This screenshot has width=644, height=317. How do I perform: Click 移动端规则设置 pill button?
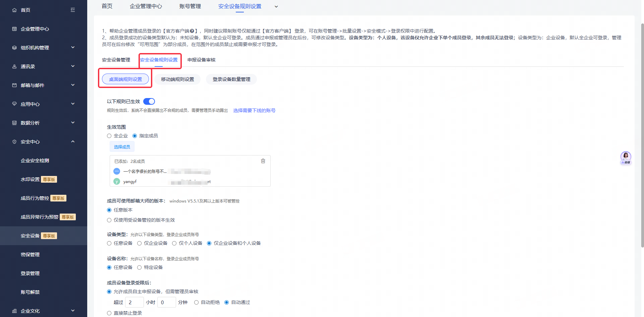(177, 79)
